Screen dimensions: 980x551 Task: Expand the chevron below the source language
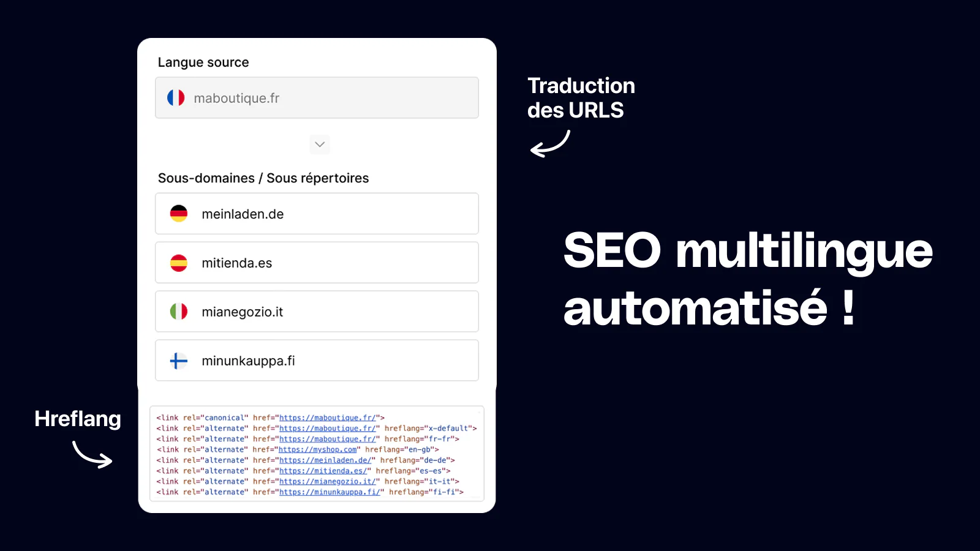tap(320, 144)
